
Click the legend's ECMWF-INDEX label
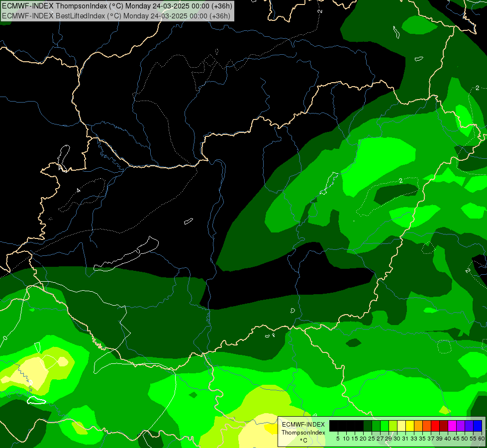tap(303, 425)
